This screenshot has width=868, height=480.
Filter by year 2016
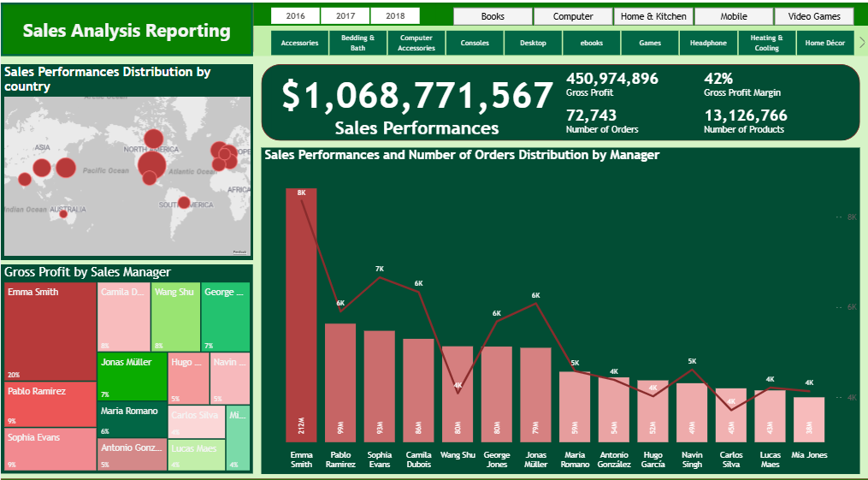[x=295, y=16]
